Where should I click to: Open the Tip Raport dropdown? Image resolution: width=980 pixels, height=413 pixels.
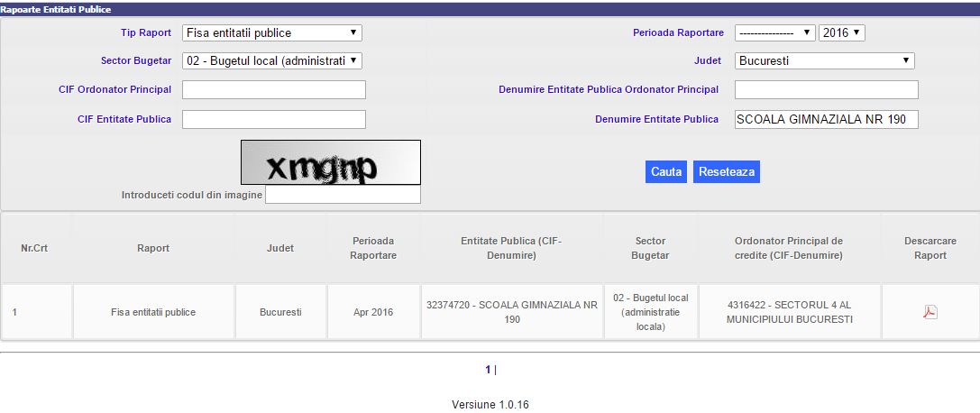(x=272, y=32)
